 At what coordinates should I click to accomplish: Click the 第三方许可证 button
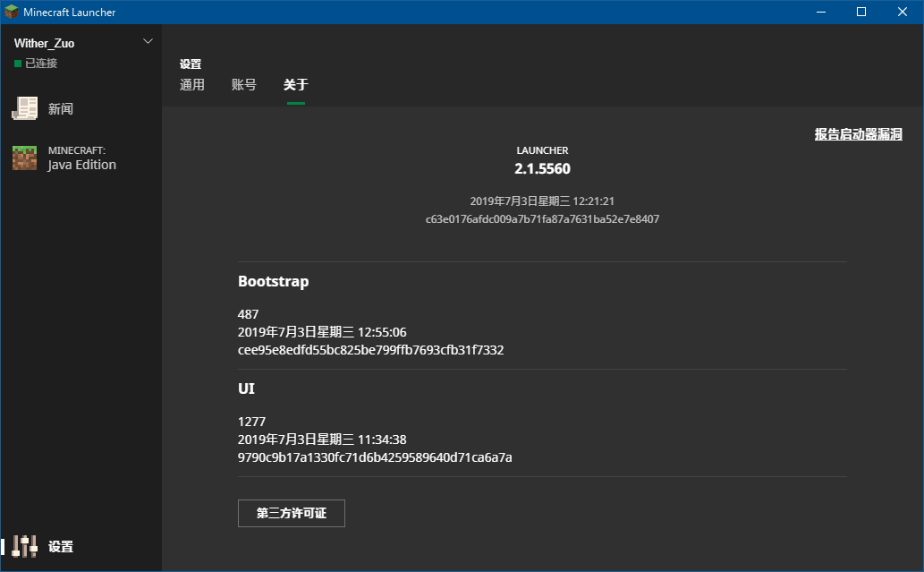(291, 513)
